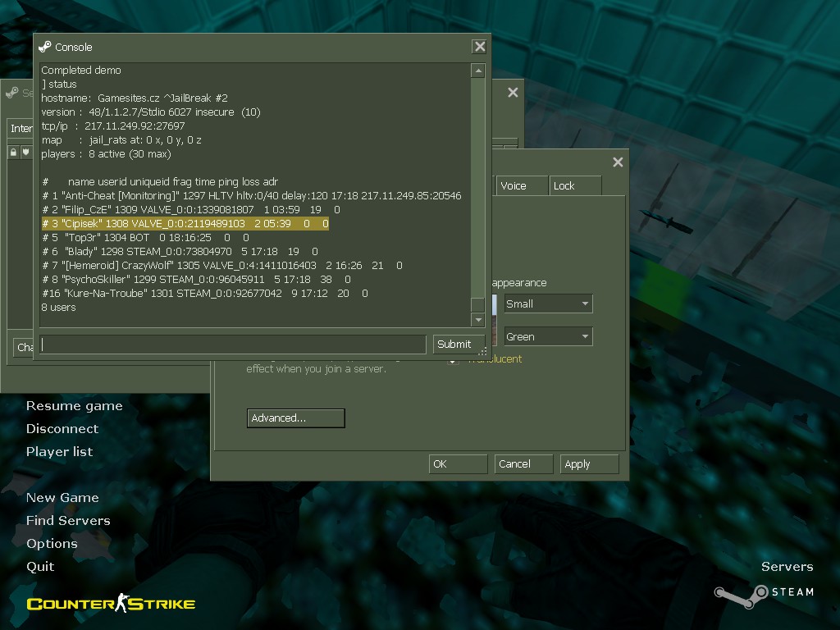
Task: Focus the console command input field
Action: pos(232,345)
